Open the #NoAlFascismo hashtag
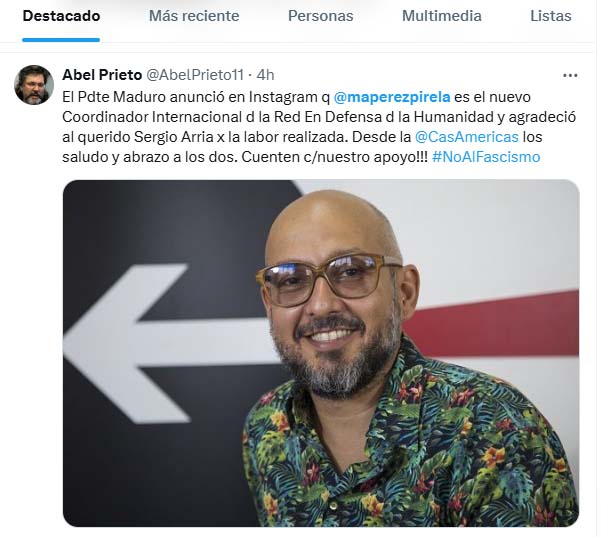Viewport: 601px width, 537px height. tap(486, 157)
